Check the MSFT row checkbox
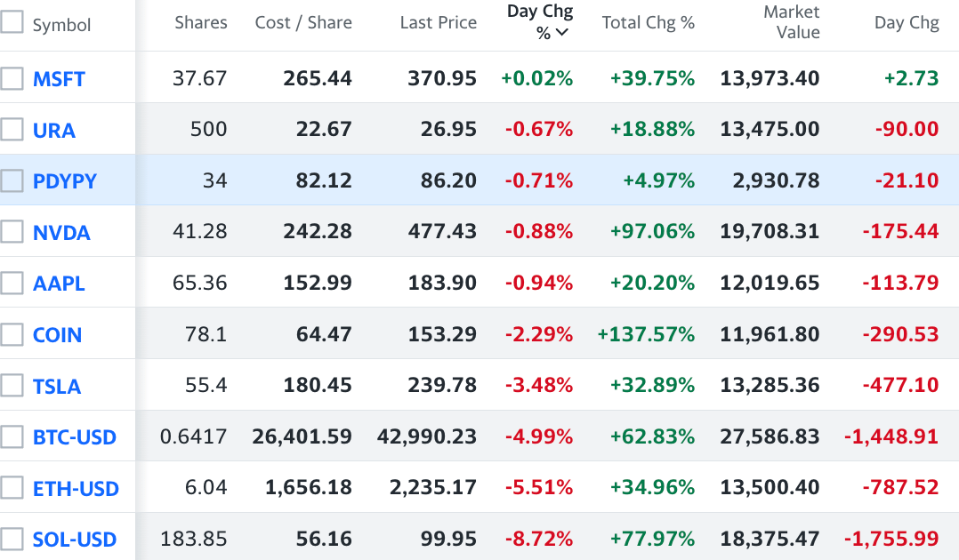Viewport: 959px width, 560px height. coord(11,78)
